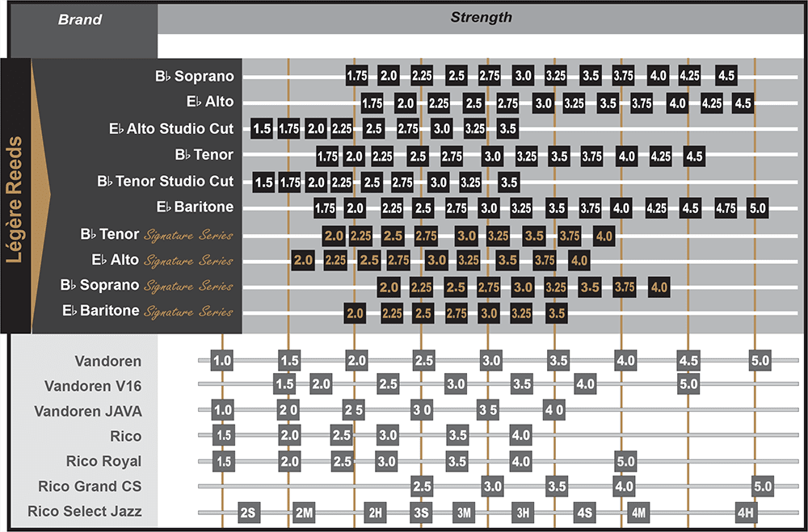Click 2.0 on E♭ Alto Signature Series row

coord(303,260)
